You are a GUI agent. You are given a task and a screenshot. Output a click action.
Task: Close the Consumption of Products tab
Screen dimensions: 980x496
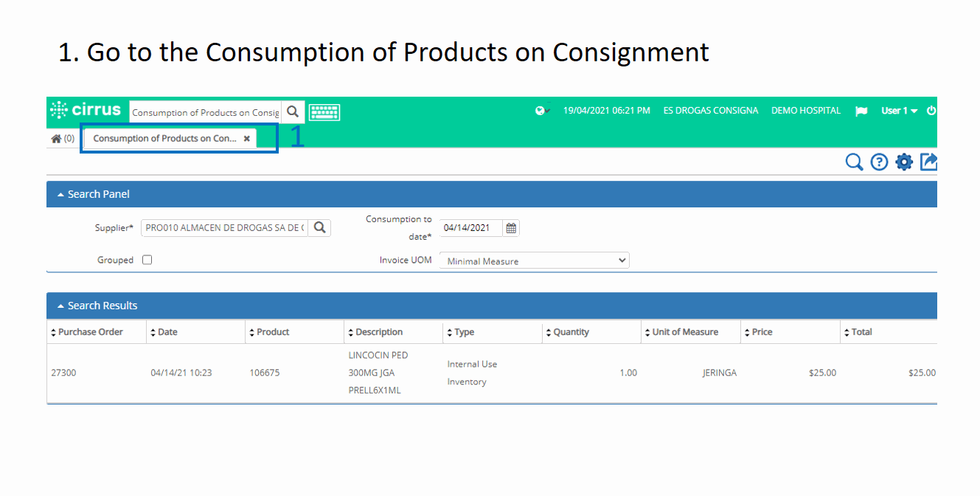[x=247, y=139]
